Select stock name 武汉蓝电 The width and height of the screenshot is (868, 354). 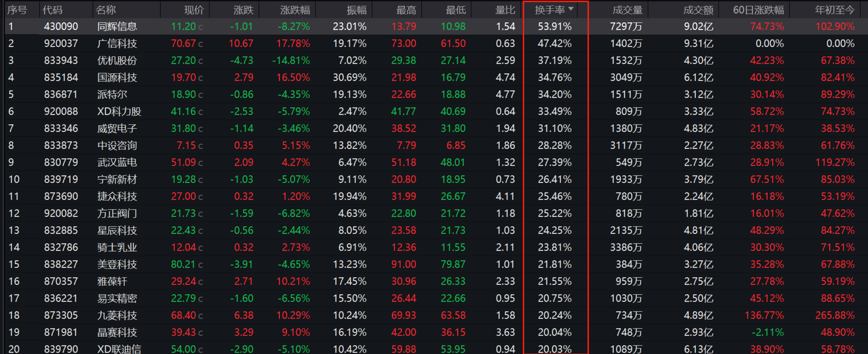(x=117, y=162)
